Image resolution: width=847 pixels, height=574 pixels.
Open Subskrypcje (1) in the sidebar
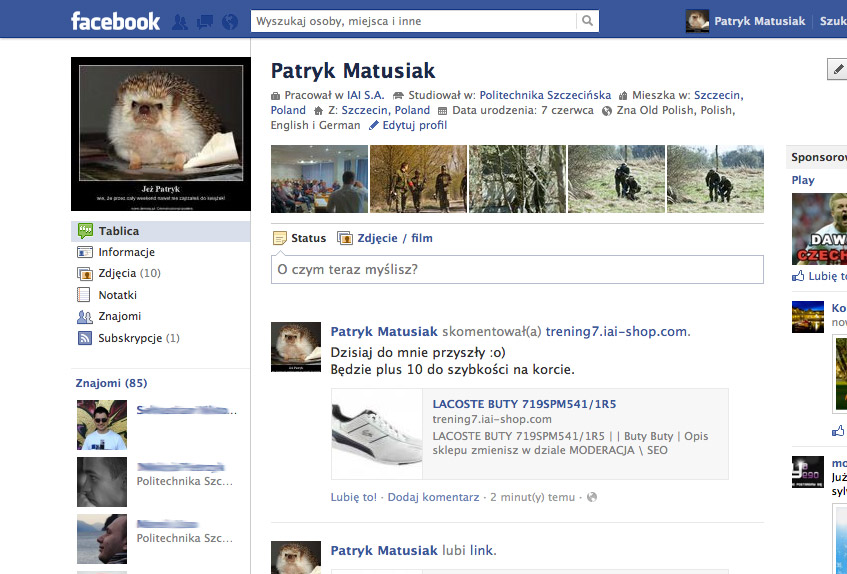138,338
